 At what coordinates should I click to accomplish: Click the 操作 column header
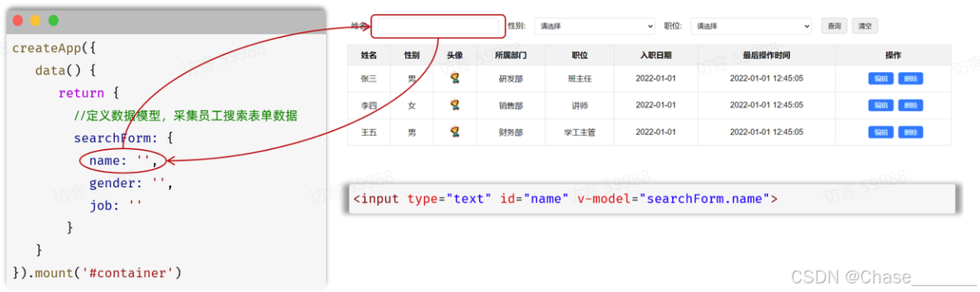pyautogui.click(x=894, y=55)
